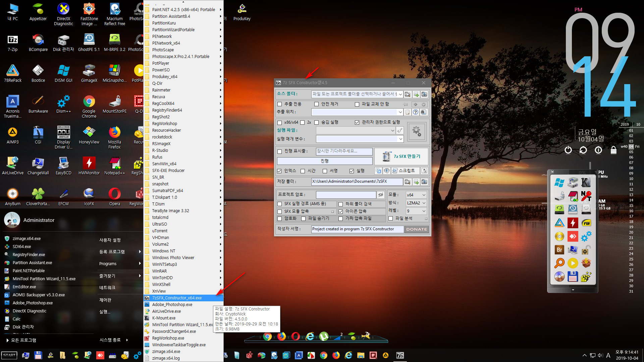Enable the 암호화 checkbox
644x362 pixels.
[x=279, y=219]
